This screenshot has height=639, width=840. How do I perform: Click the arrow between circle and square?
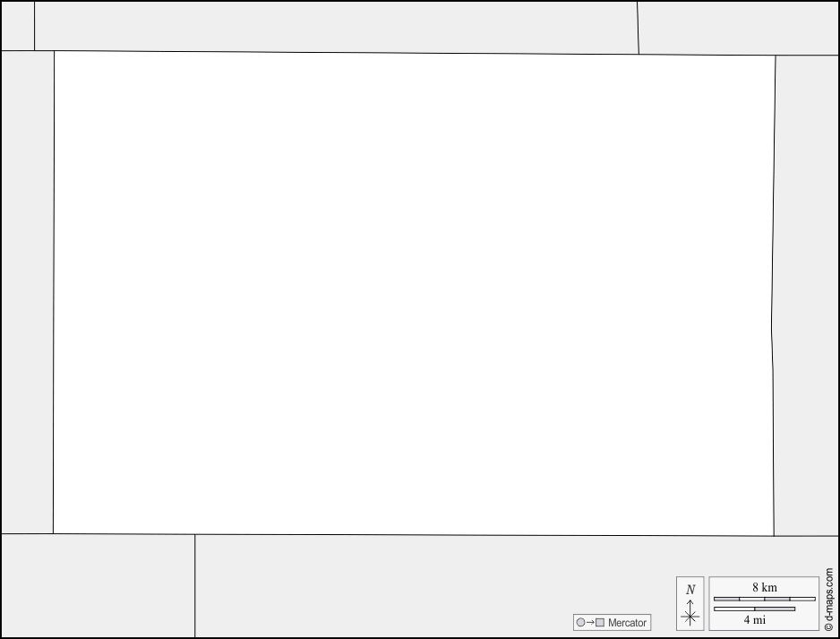(x=590, y=622)
